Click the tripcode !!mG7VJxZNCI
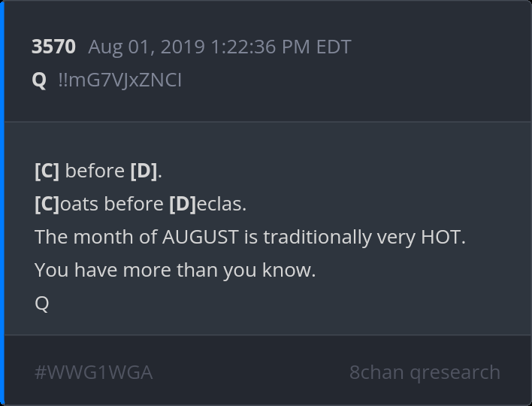The height and width of the screenshot is (406, 532). point(119,80)
